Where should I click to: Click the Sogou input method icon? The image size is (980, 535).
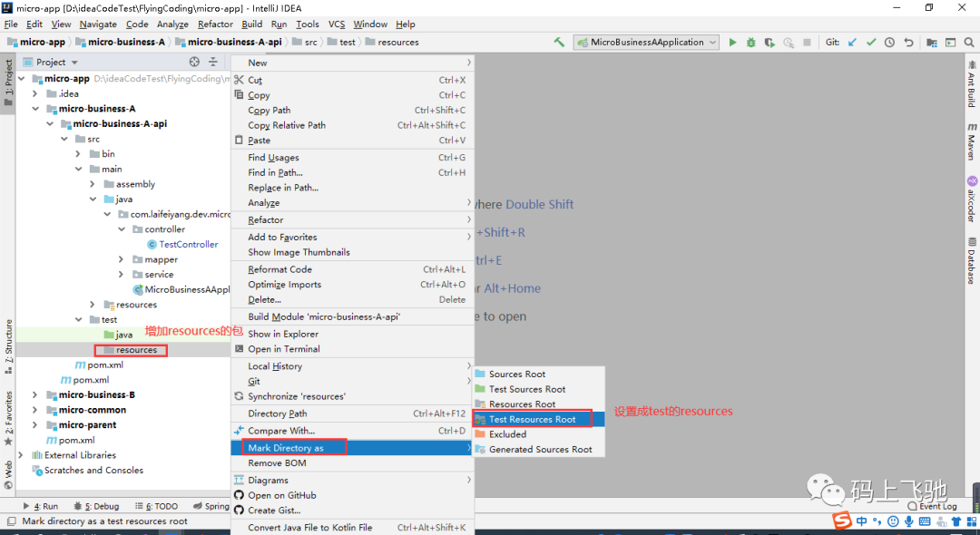click(842, 520)
